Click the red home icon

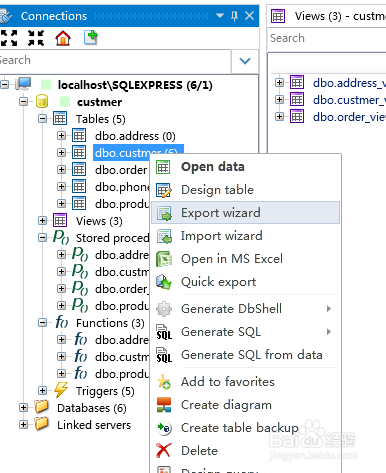63,38
